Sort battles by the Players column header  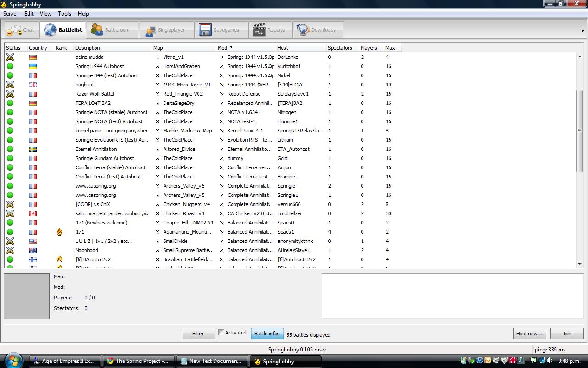tap(371, 48)
